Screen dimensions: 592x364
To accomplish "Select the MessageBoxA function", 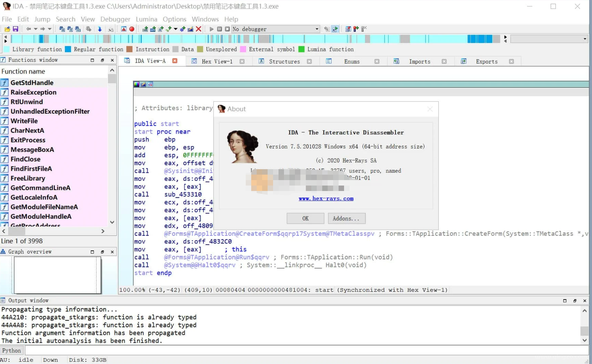I will point(54,150).
